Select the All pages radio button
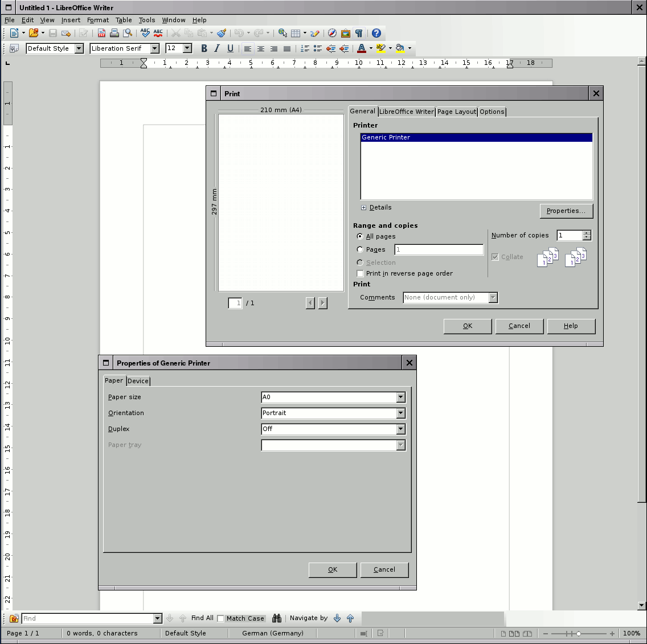Viewport: 647px width, 644px height. tap(360, 236)
